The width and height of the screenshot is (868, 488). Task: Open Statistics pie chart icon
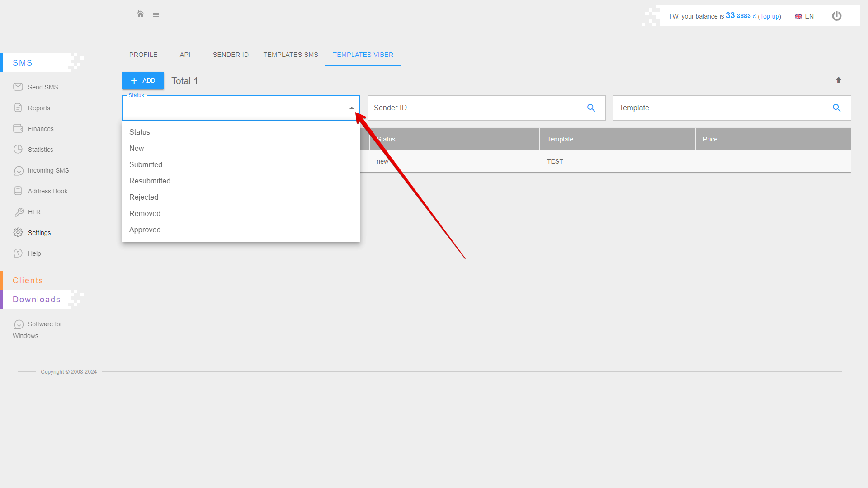18,150
